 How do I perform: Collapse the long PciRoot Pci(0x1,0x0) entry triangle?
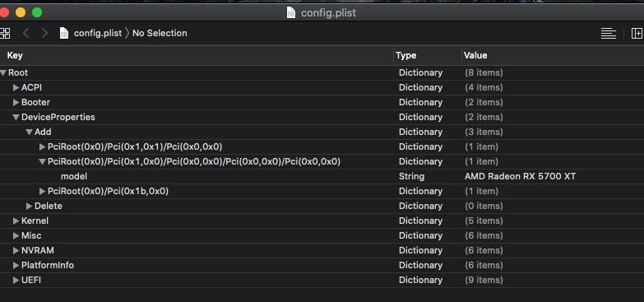(x=42, y=162)
